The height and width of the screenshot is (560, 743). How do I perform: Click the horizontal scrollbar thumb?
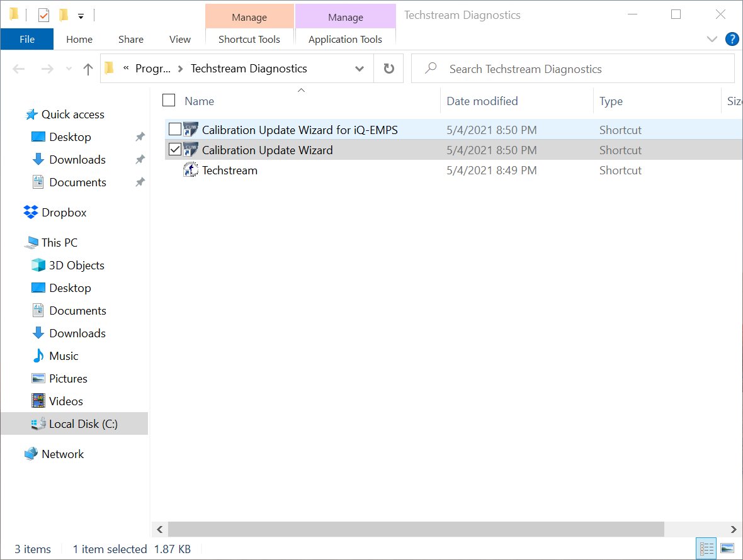tap(416, 529)
